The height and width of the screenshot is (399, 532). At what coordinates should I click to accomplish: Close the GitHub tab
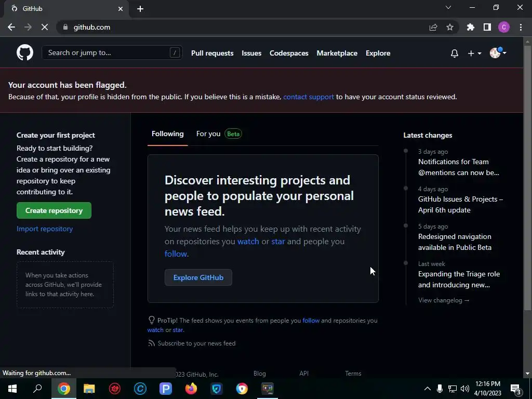click(x=121, y=9)
